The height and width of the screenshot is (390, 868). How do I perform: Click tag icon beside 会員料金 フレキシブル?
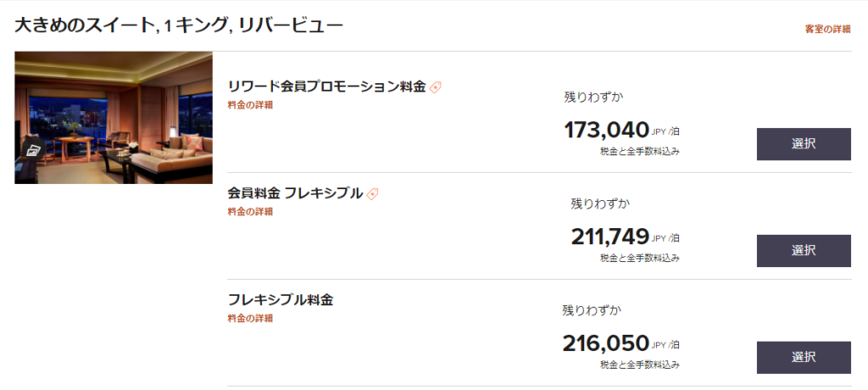click(x=373, y=193)
